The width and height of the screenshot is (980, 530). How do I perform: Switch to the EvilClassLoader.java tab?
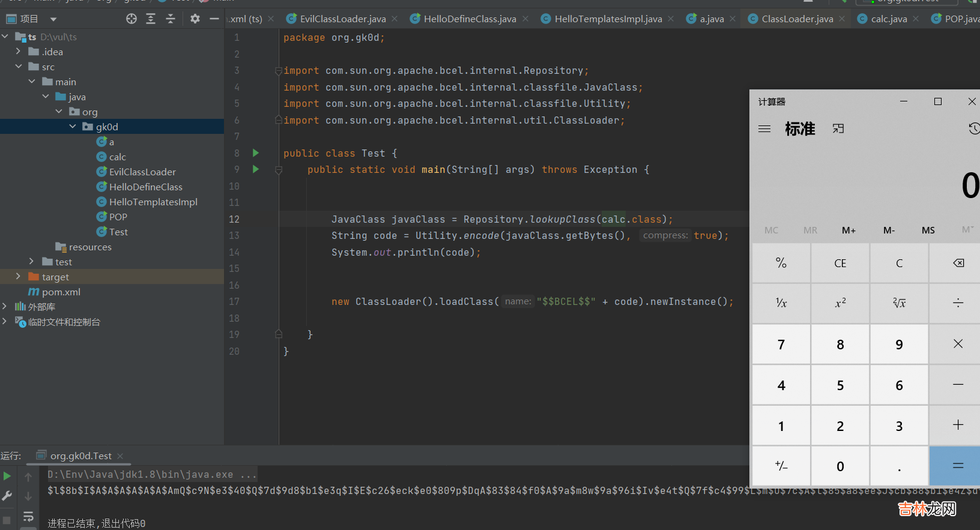[x=342, y=19]
